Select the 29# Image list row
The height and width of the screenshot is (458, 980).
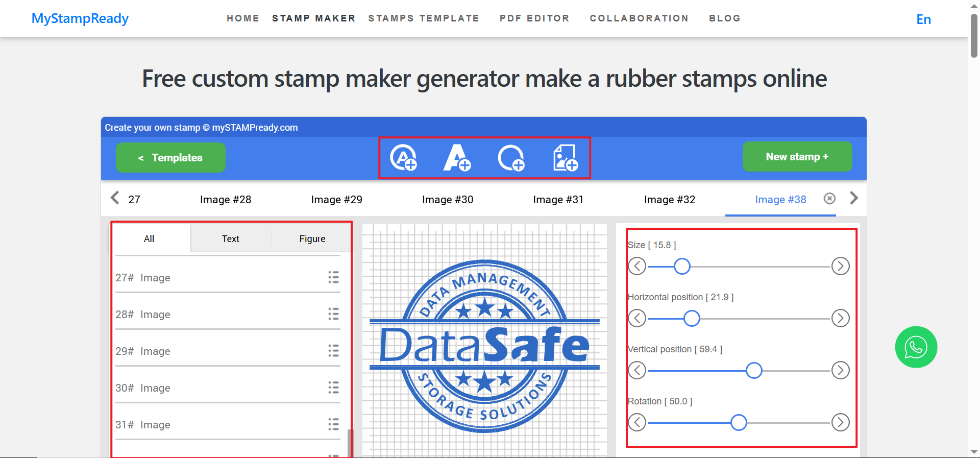click(x=228, y=351)
